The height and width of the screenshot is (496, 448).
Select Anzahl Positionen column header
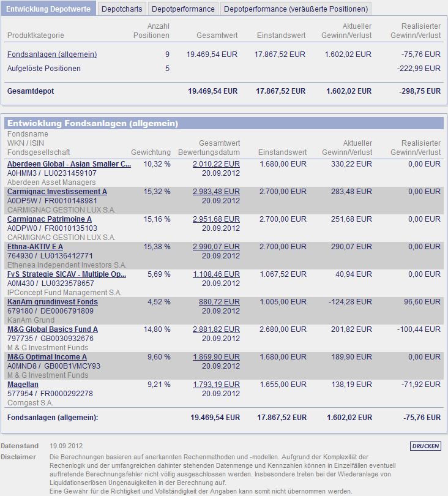151,31
